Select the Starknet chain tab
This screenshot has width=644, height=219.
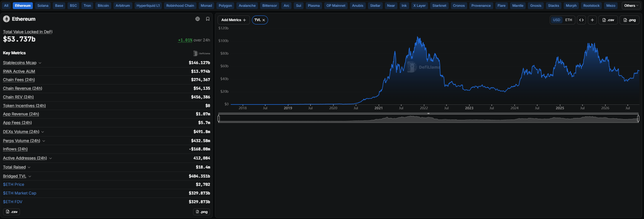coord(439,6)
